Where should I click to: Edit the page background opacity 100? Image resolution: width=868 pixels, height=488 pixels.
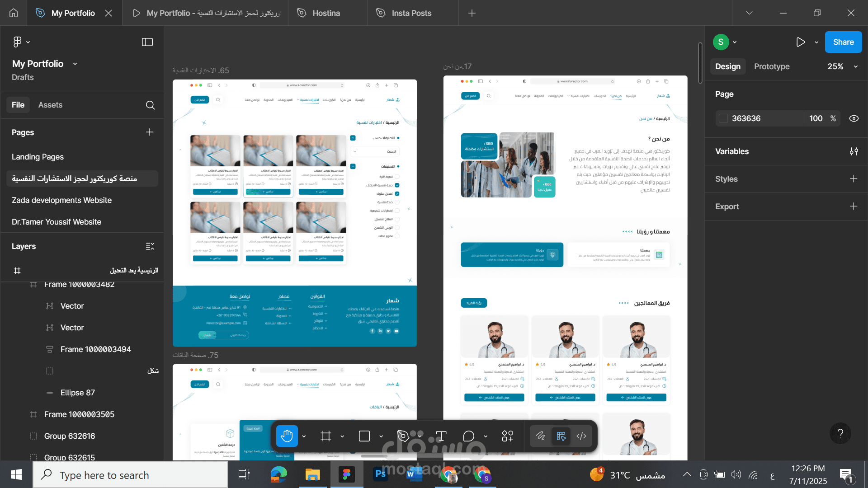click(816, 118)
